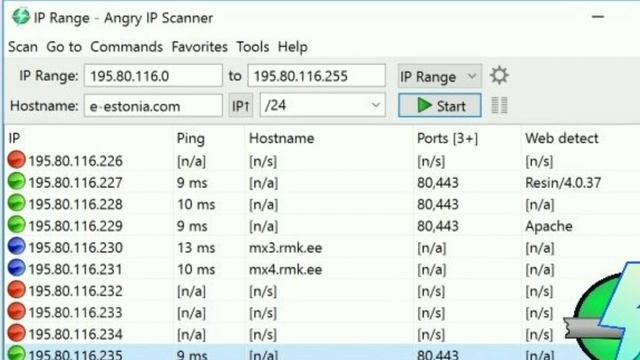Select IP address 195.80.116.226
The height and width of the screenshot is (360, 640).
(76, 161)
